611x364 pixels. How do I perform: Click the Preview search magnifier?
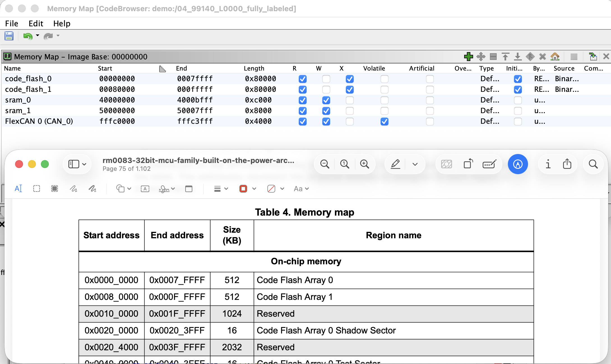593,164
